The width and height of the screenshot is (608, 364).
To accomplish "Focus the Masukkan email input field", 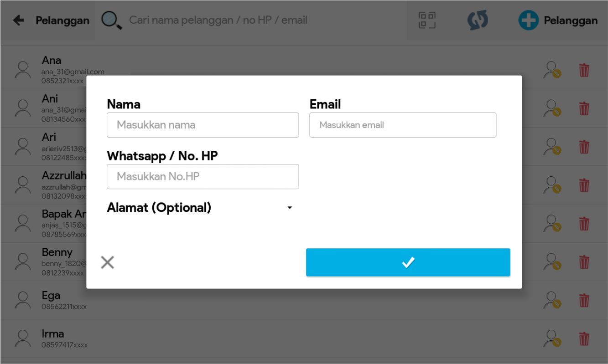I will [x=402, y=125].
